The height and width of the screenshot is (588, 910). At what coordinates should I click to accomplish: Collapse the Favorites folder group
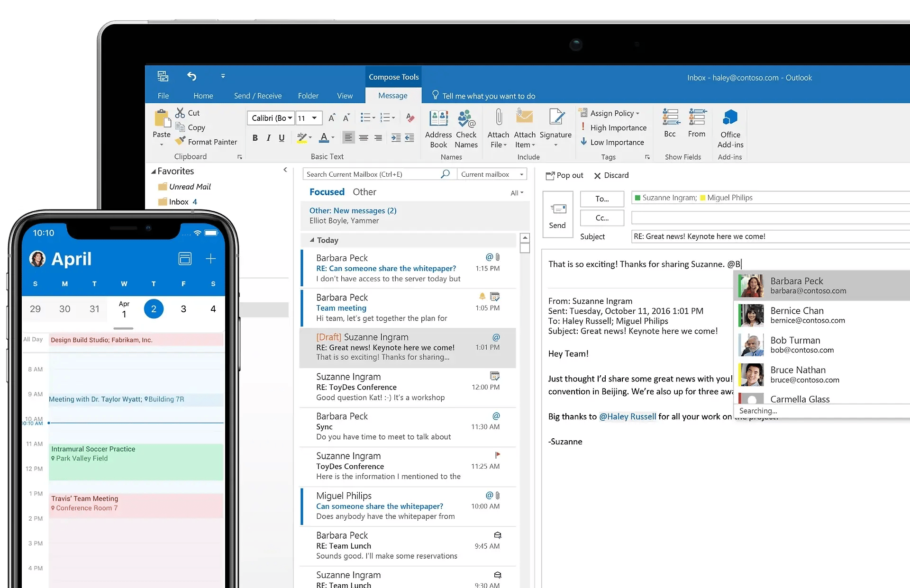[154, 172]
